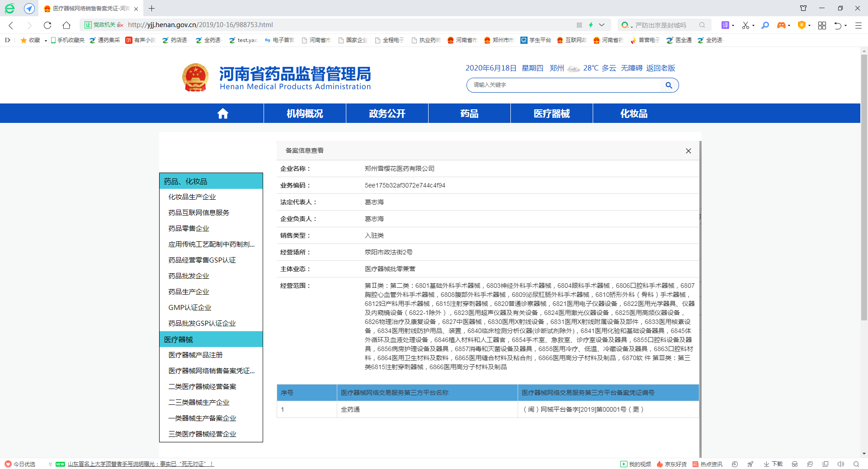868x469 pixels.
Task: Open the purple translate extension
Action: 725,25
